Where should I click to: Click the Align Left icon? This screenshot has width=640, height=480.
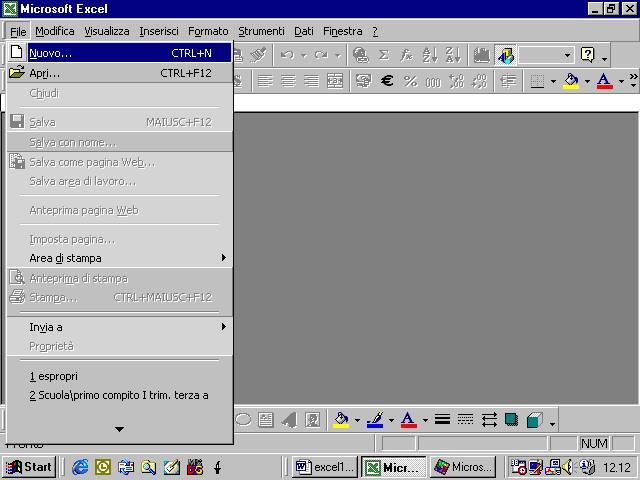pyautogui.click(x=265, y=81)
